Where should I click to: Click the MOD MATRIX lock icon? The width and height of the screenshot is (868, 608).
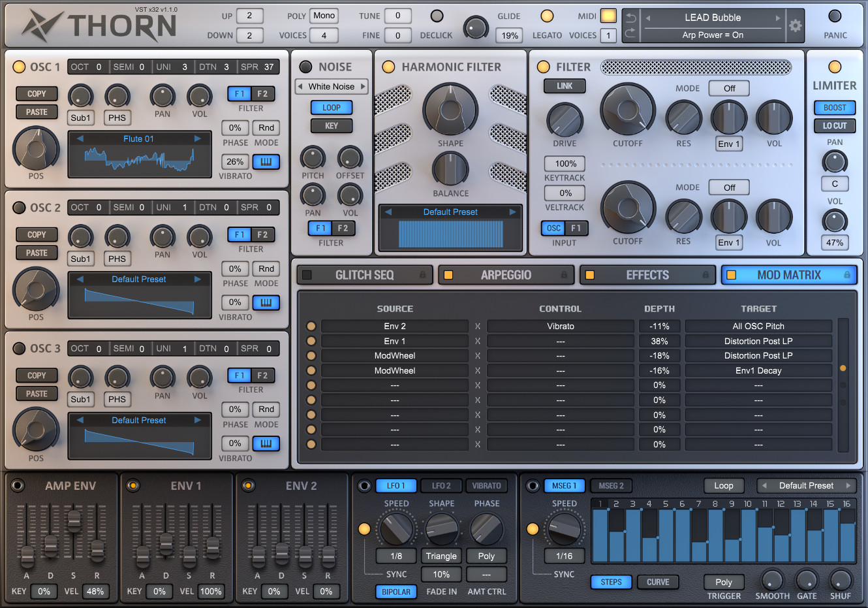point(847,275)
